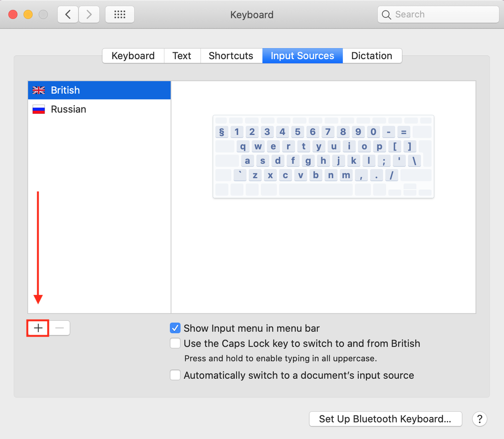
Task: Enable automatically switch to document's input source
Action: click(x=175, y=375)
